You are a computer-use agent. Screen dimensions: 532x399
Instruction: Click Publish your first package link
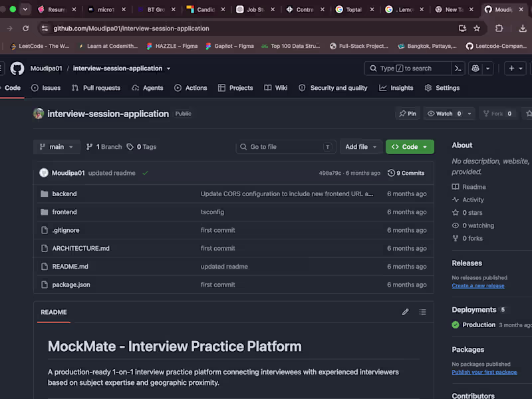(x=484, y=372)
